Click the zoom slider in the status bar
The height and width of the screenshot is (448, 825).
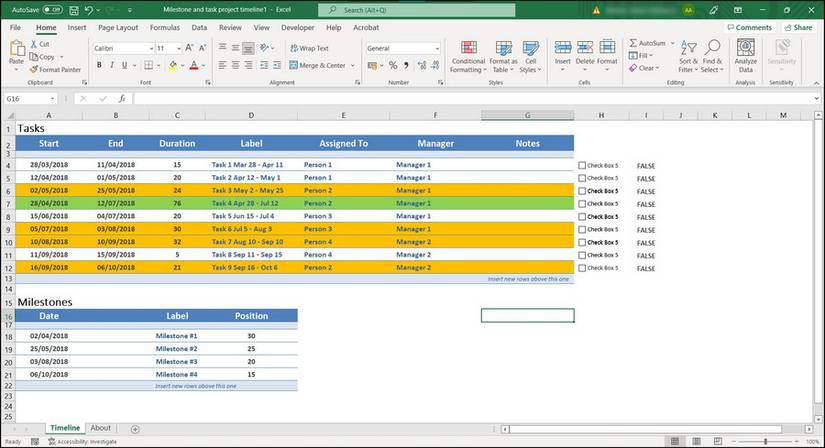click(765, 441)
